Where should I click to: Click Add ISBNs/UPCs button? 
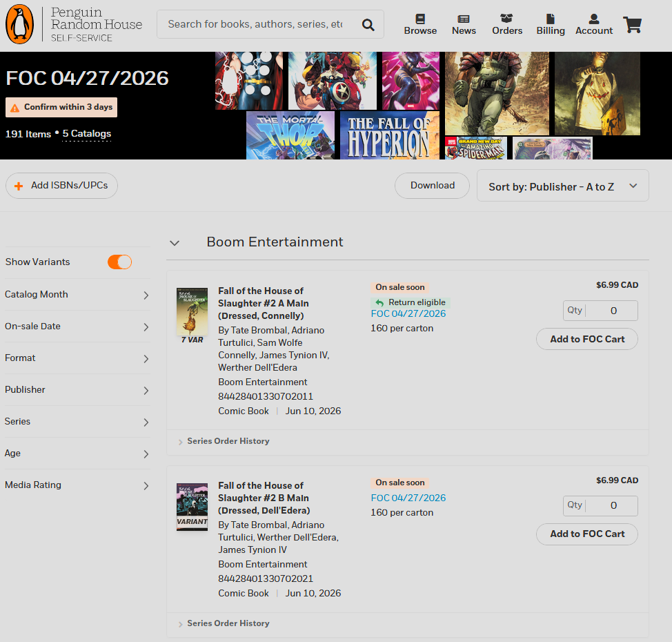[x=61, y=186]
